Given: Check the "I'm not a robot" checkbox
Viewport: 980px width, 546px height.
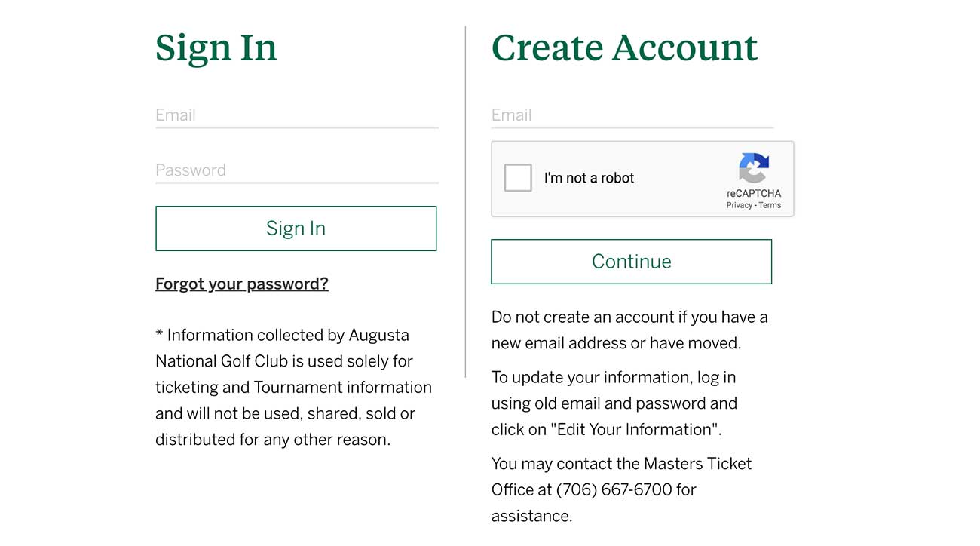Looking at the screenshot, I should (x=518, y=178).
